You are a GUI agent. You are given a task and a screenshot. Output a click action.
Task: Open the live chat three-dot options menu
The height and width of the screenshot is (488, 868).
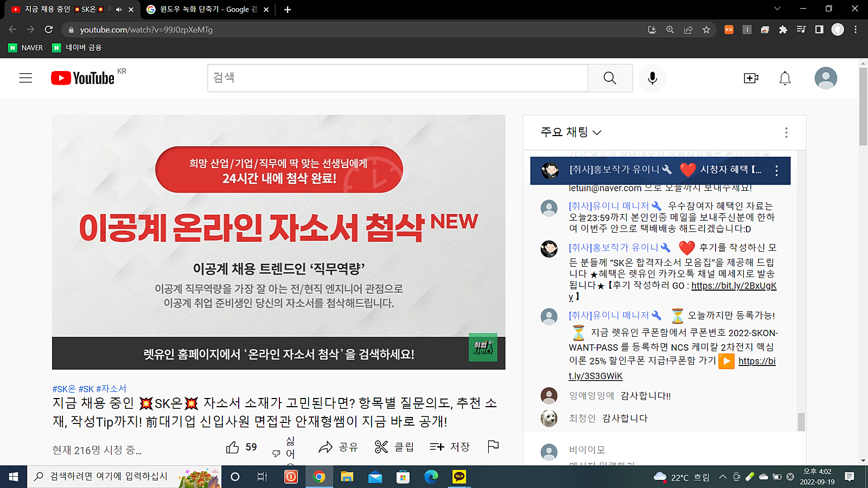click(x=786, y=132)
